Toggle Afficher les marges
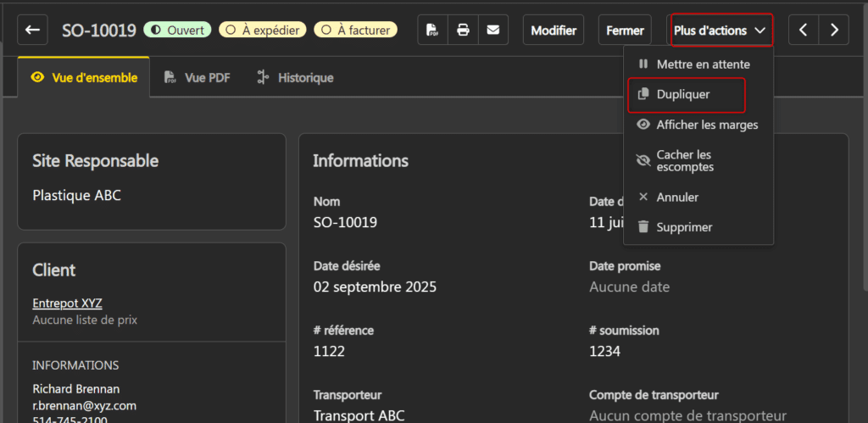This screenshot has height=423, width=868. pos(706,125)
